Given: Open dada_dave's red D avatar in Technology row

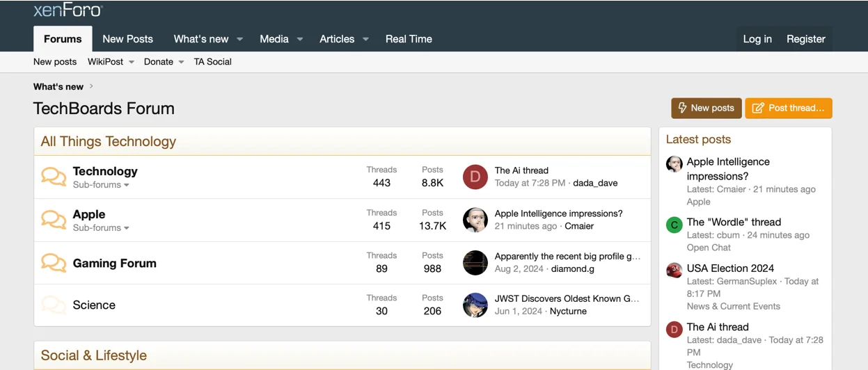Looking at the screenshot, I should 475,177.
